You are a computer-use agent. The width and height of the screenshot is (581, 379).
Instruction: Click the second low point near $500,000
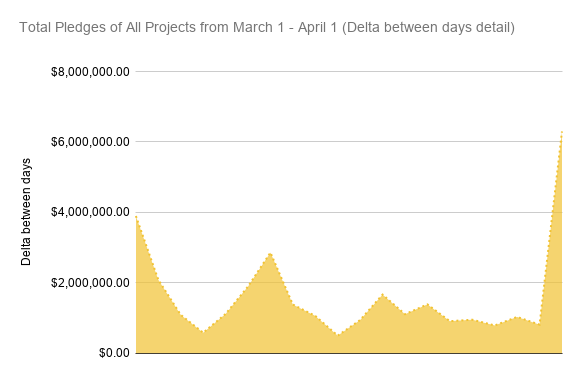338,335
